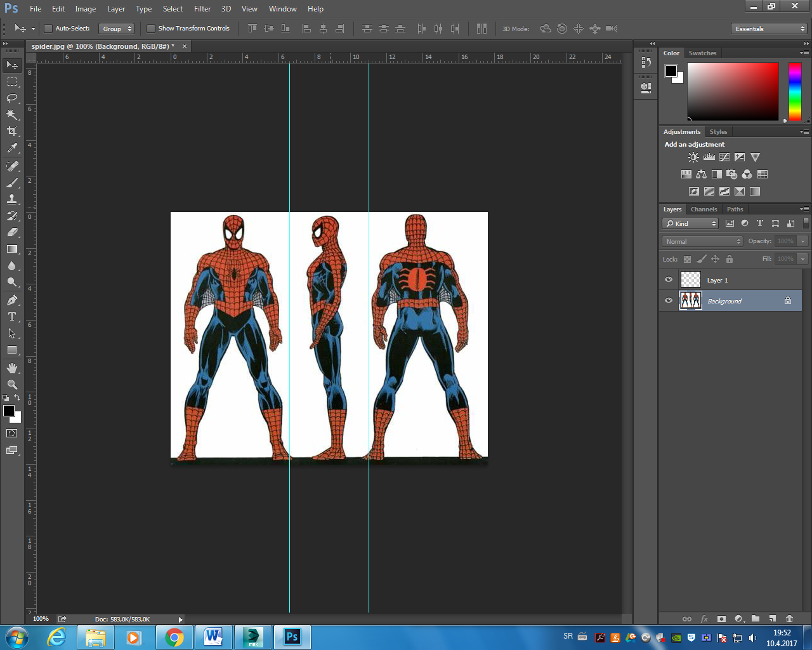Select the Brush tool

(x=12, y=183)
